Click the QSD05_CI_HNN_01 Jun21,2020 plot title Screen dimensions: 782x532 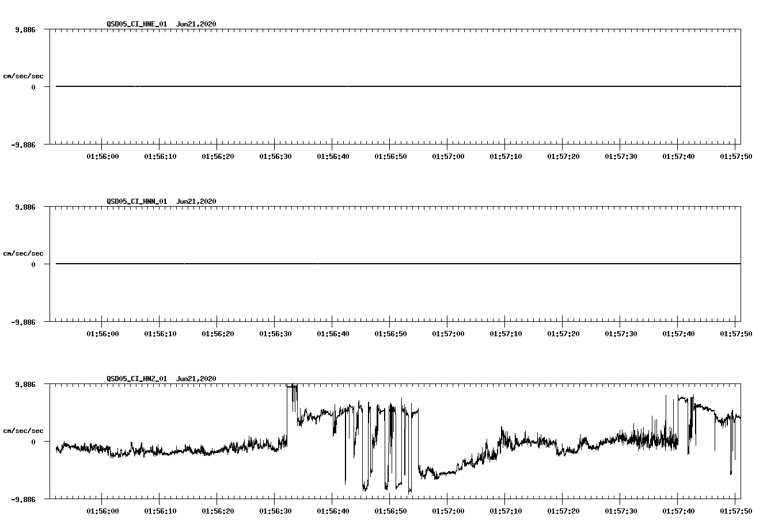pos(161,202)
